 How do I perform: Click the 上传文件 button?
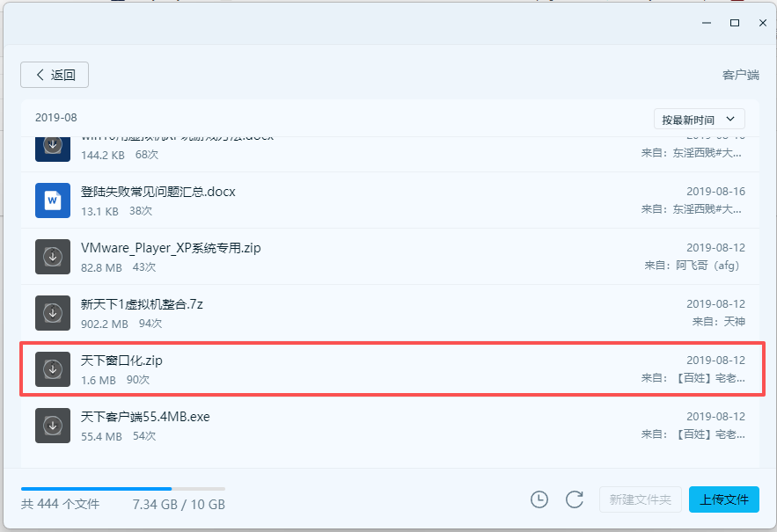723,499
